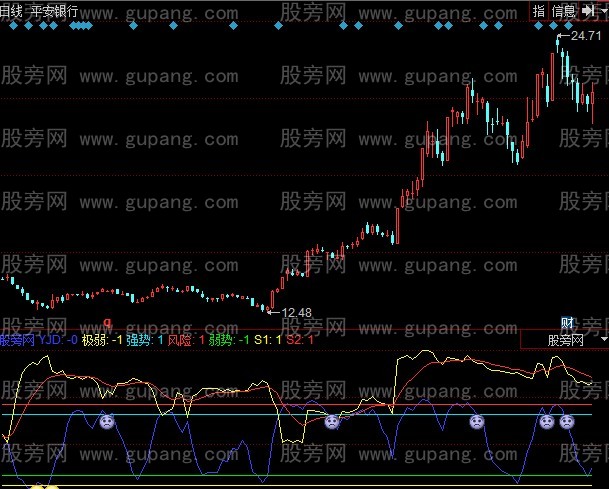
Task: Click the sad face icon in indicator middle
Action: pos(331,421)
